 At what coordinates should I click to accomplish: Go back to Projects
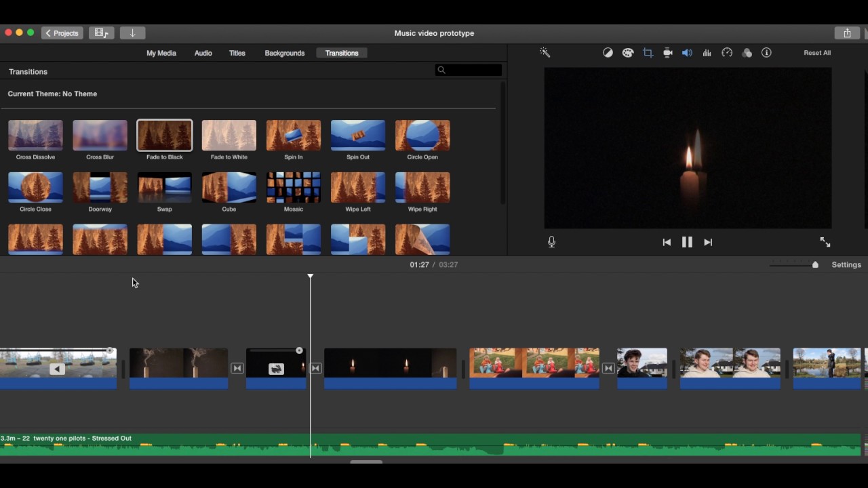tap(62, 33)
